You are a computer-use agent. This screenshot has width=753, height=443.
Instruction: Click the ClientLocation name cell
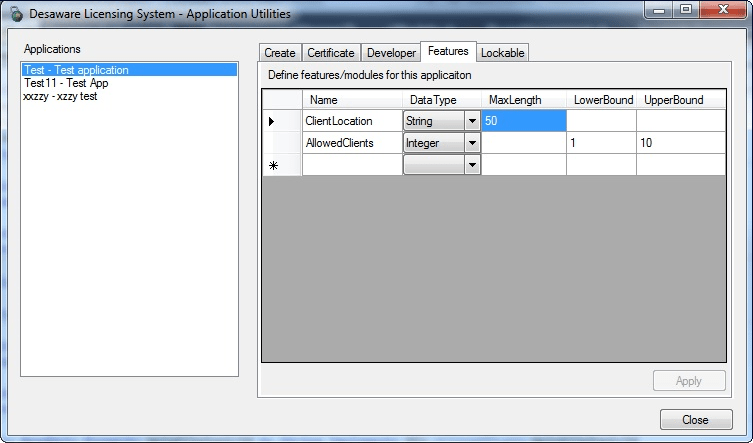[x=352, y=121]
